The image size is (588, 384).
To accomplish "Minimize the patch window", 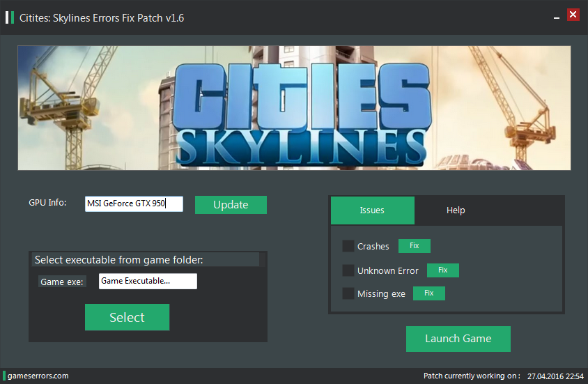I will tap(557, 17).
